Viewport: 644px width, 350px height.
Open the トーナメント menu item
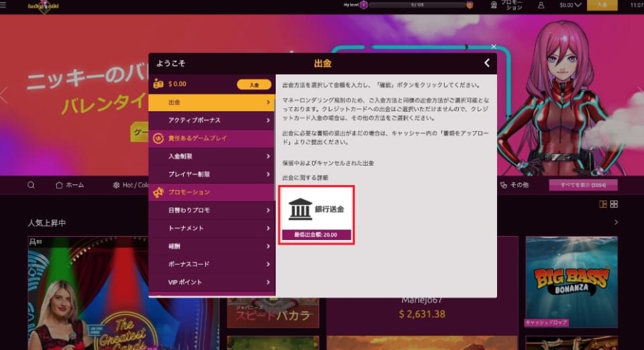212,228
